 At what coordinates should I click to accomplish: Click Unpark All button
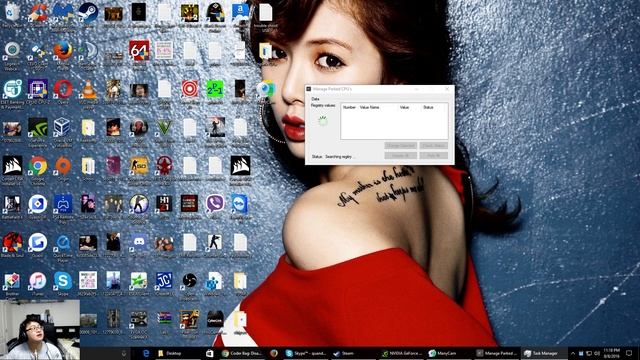point(400,156)
